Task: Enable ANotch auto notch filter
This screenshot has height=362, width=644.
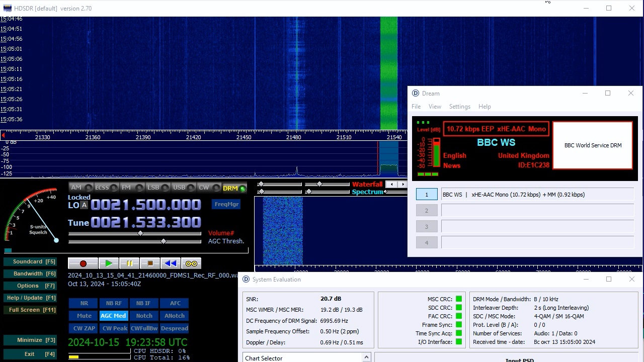Action: [x=175, y=316]
